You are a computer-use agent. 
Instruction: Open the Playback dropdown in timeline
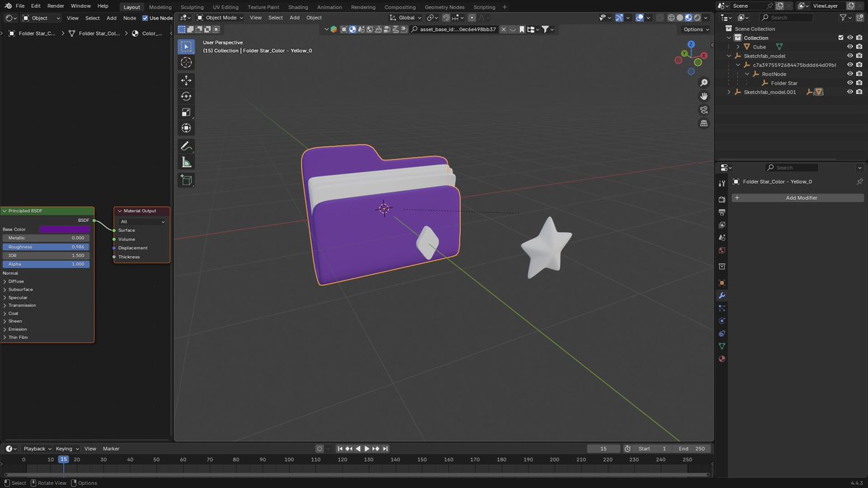tap(36, 449)
